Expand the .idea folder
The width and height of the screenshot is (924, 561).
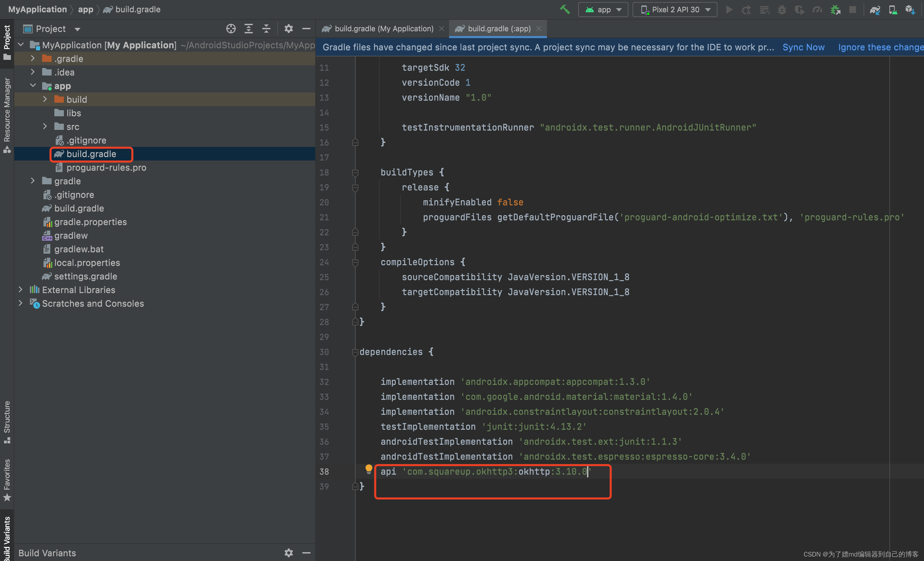pos(33,72)
